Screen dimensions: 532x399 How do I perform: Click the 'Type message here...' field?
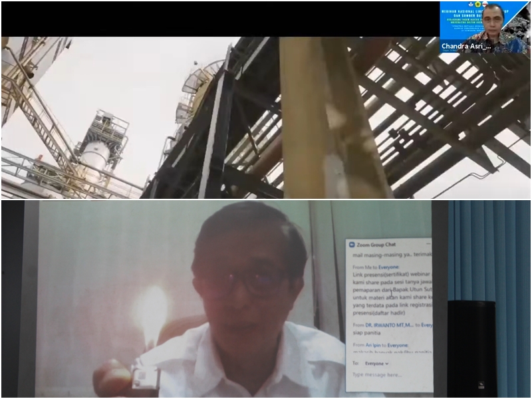390,375
